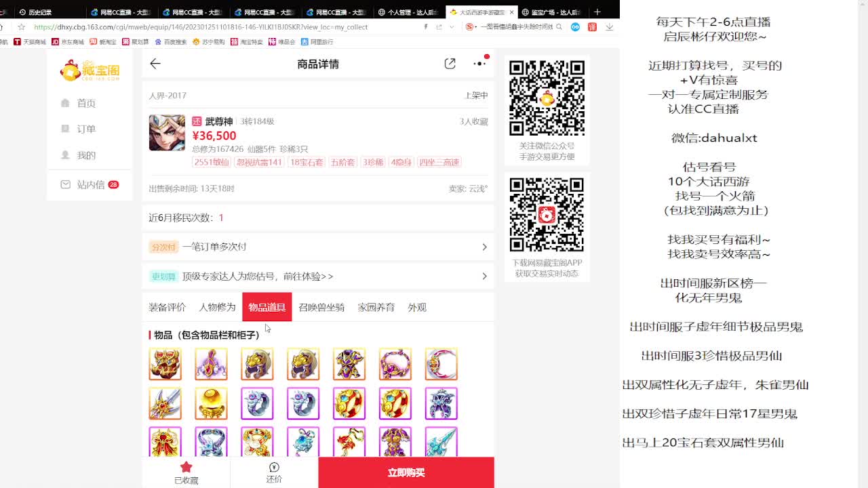Screen dimensions: 868x488
Task: Switch to the 鉴宝广场 - 达人 browser tab
Action: pos(552,12)
